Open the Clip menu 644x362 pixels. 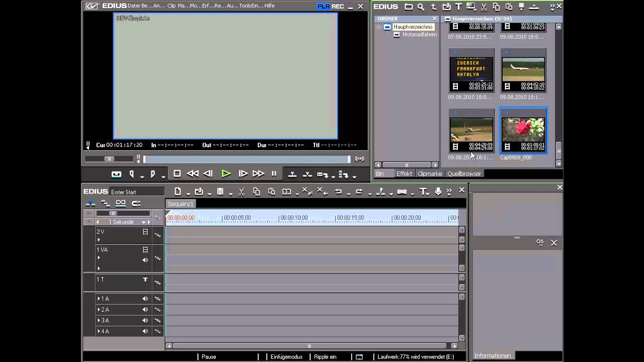[x=172, y=6]
